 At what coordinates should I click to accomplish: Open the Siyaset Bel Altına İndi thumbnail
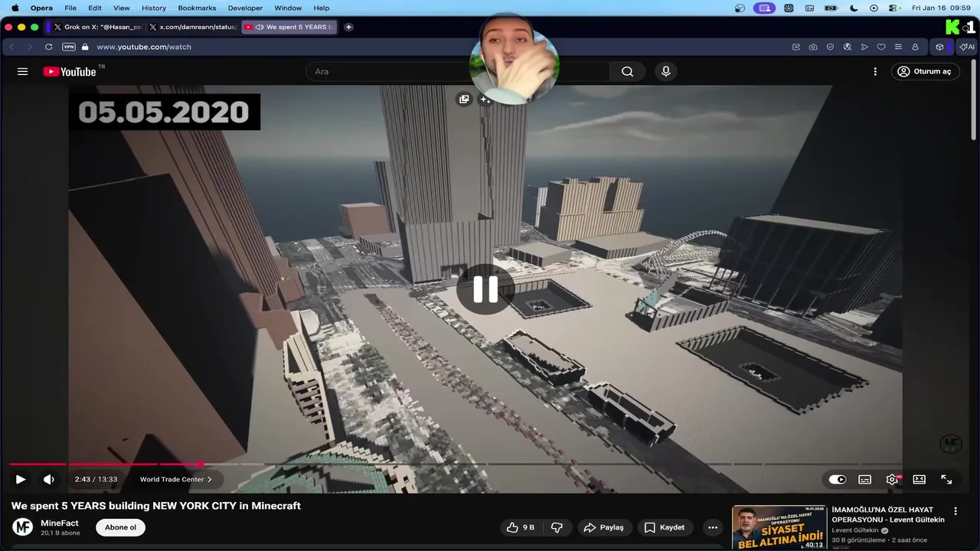[779, 527]
